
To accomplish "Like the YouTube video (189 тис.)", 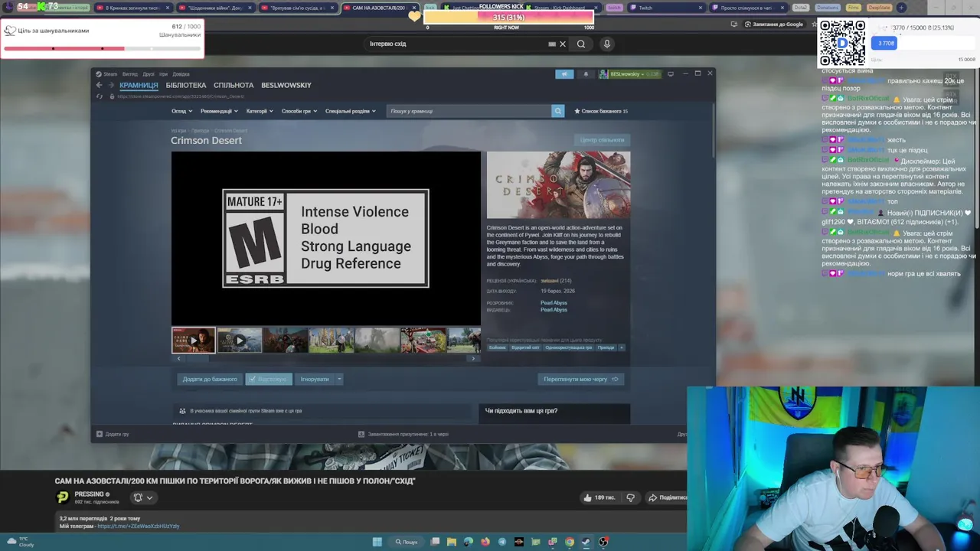I will point(601,497).
